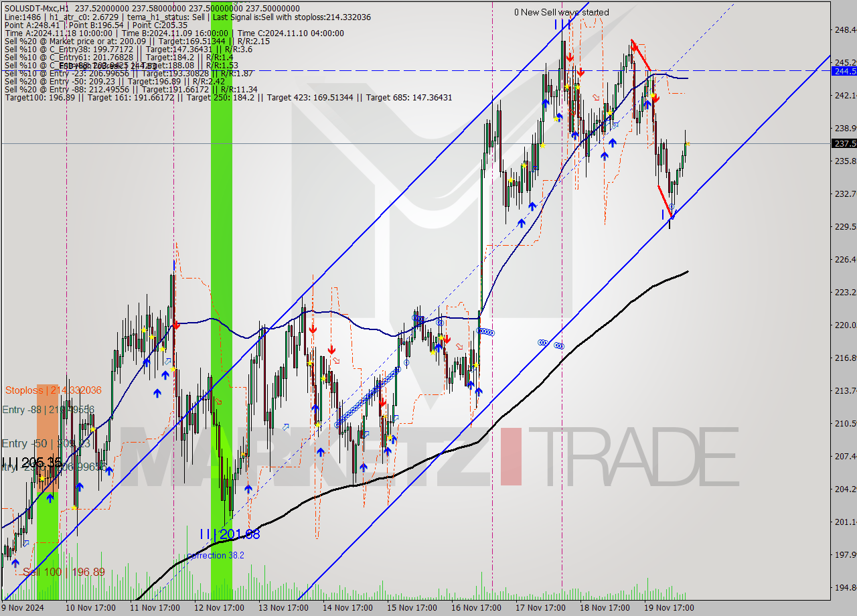The image size is (857, 616).
Task: Click the 226.4 price axis label
Action: click(844, 259)
